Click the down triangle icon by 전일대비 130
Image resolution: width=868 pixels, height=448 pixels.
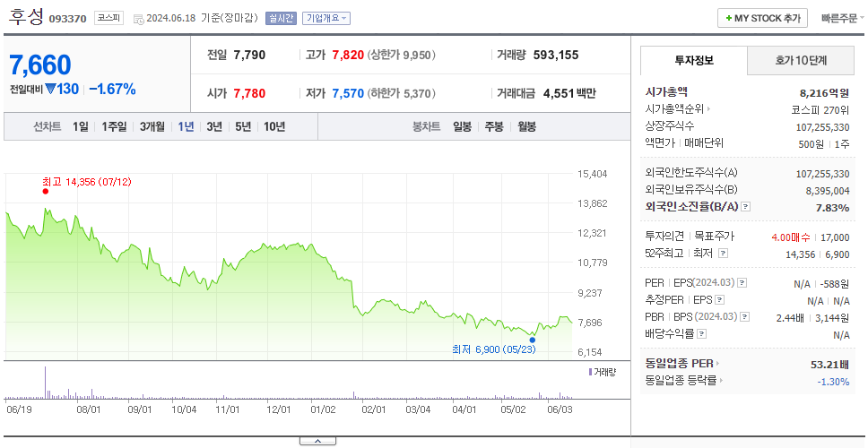[50, 89]
